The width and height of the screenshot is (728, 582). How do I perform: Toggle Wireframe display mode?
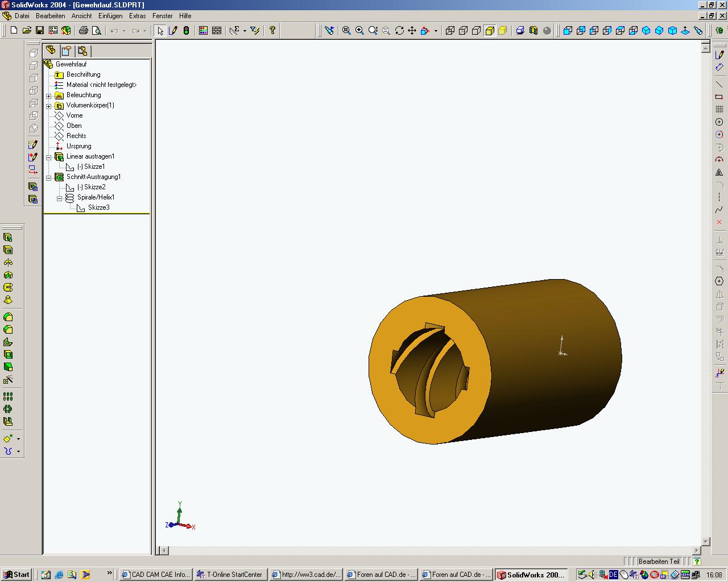tap(450, 31)
